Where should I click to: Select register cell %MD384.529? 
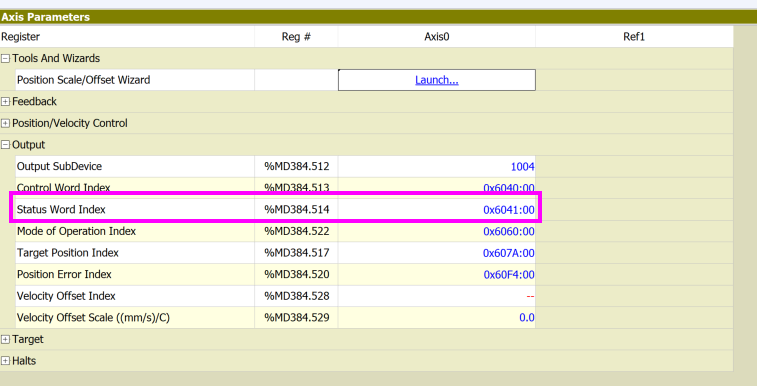pyautogui.click(x=296, y=317)
